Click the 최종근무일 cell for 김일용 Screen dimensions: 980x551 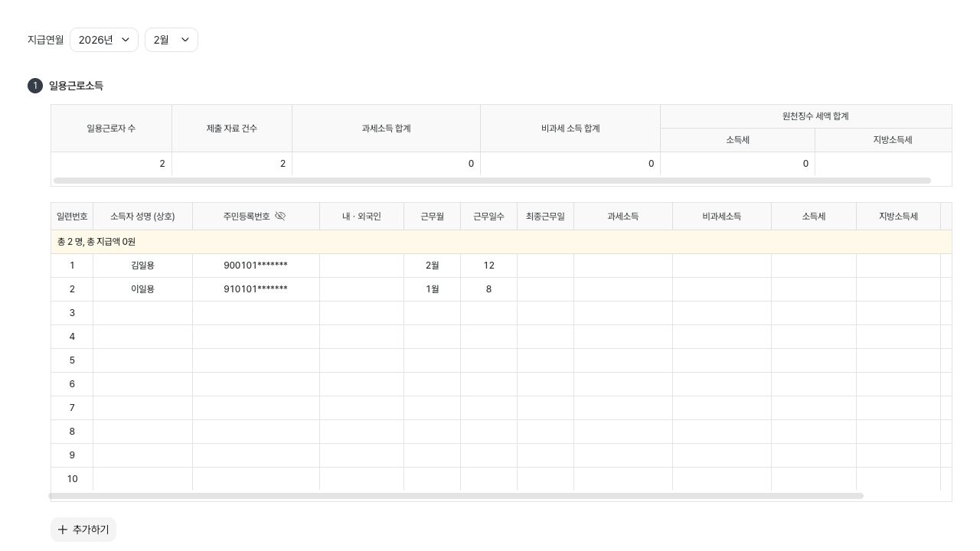(545, 266)
